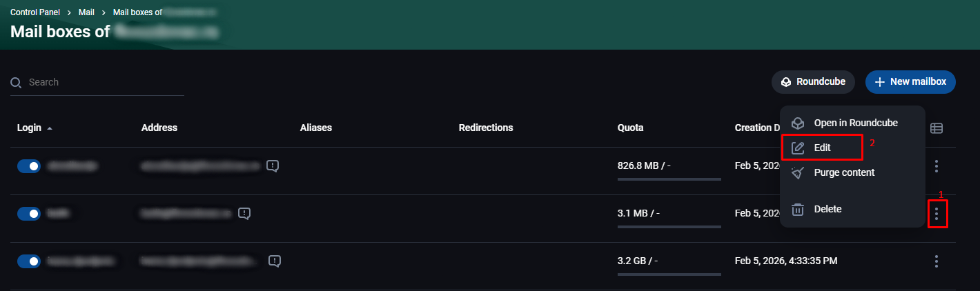Click the broom icon for Purge content

[798, 172]
